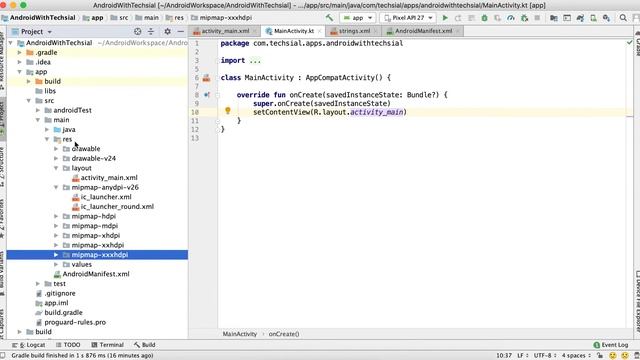The width and height of the screenshot is (640, 360).
Task: Expand the androidTest folder
Action: (x=38, y=110)
